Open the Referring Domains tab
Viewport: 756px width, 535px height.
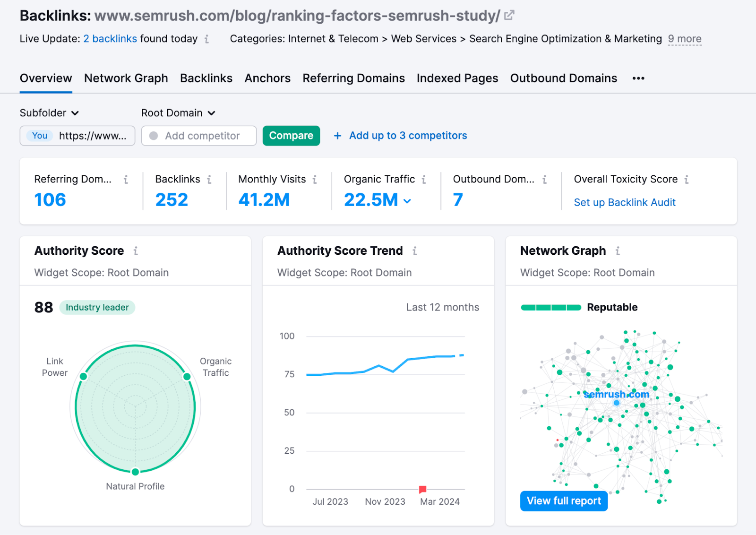point(353,78)
